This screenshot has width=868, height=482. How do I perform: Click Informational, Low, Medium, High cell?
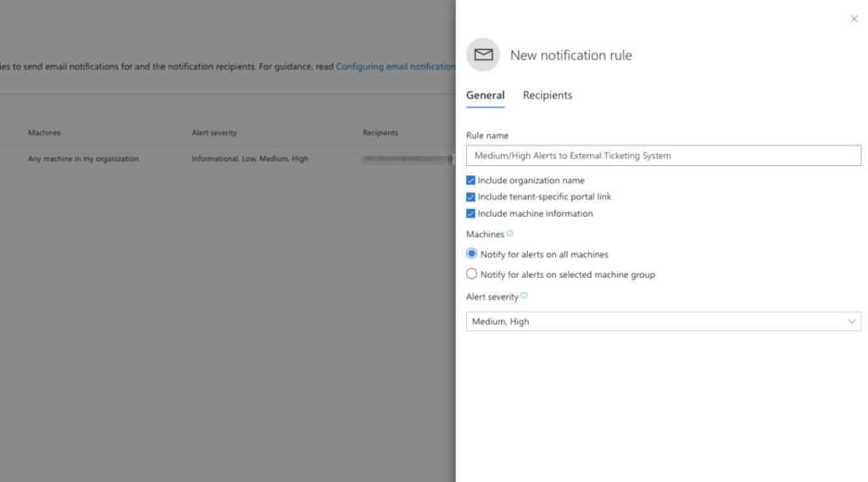click(x=250, y=158)
